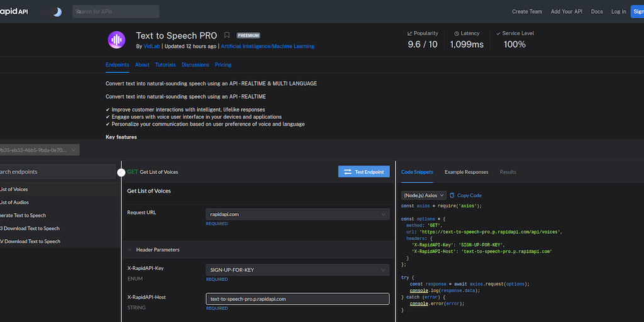Click the Latency clock icon

tap(457, 33)
